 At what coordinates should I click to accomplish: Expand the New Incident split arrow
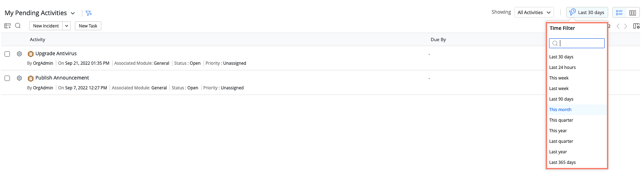[66, 26]
